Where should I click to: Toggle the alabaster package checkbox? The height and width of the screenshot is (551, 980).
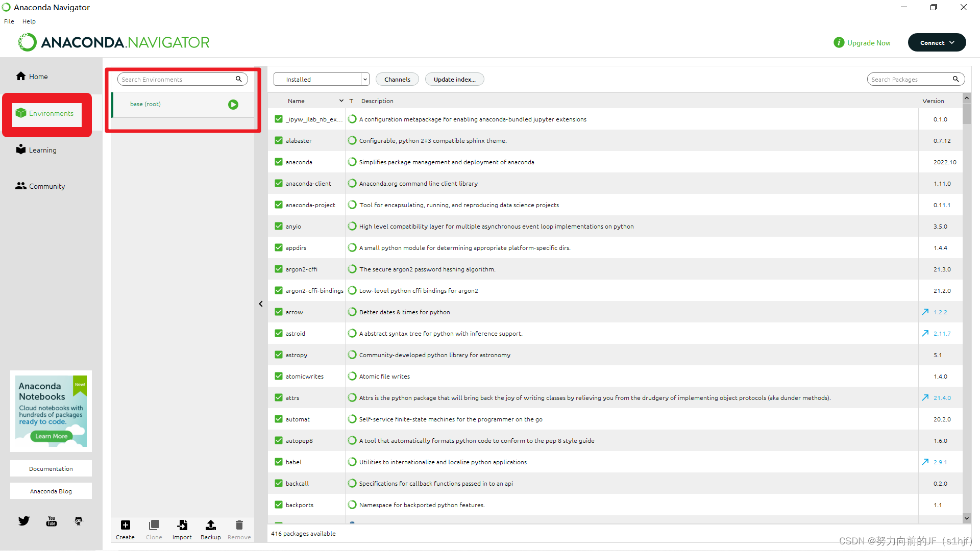tap(279, 141)
